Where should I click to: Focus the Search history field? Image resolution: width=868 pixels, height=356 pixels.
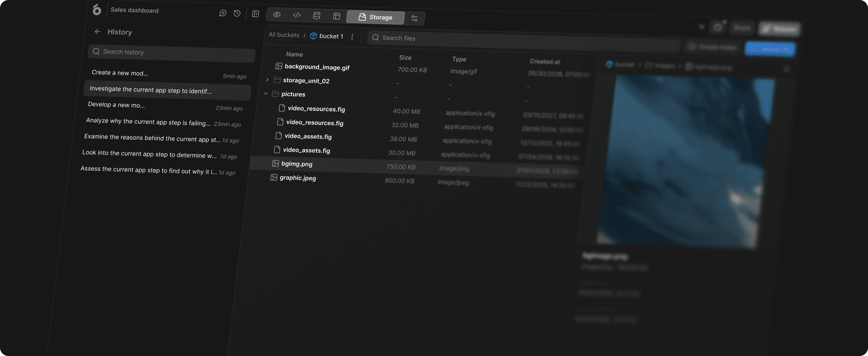click(x=172, y=53)
